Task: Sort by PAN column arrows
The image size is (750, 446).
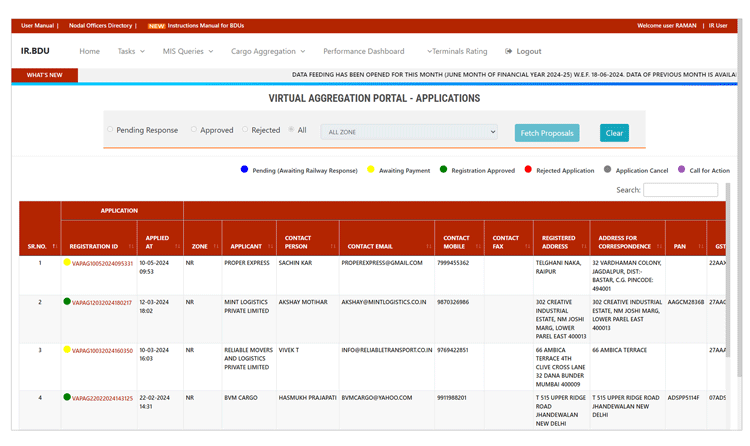Action: click(701, 246)
